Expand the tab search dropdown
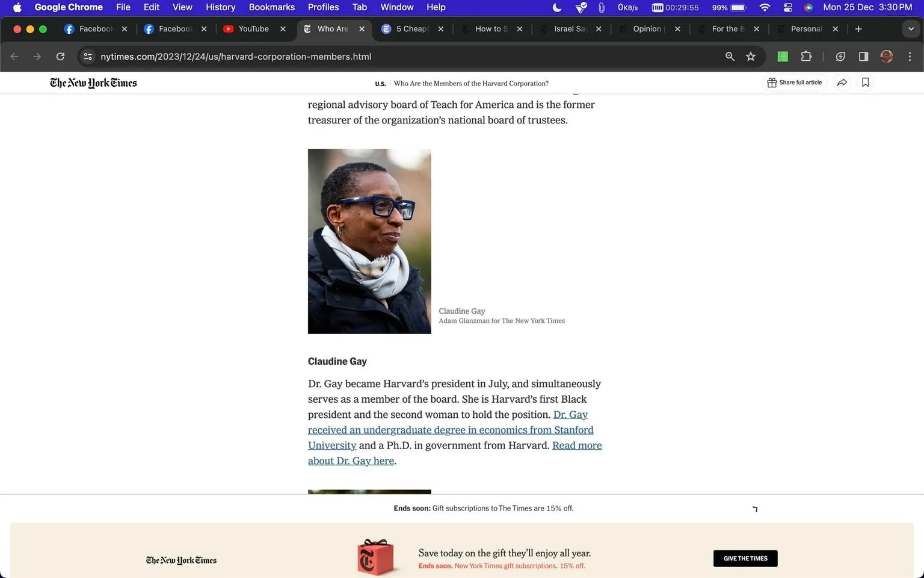924x578 pixels. point(911,29)
